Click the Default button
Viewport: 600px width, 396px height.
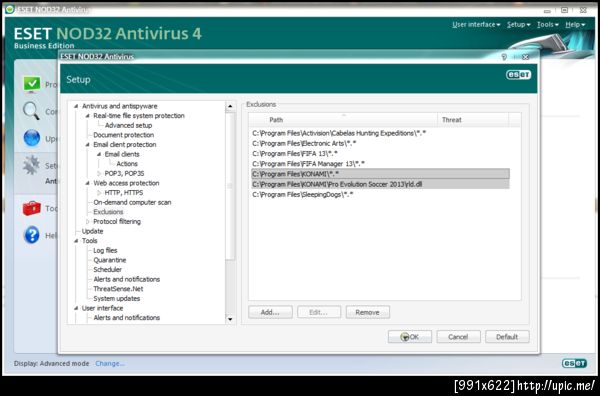point(507,337)
